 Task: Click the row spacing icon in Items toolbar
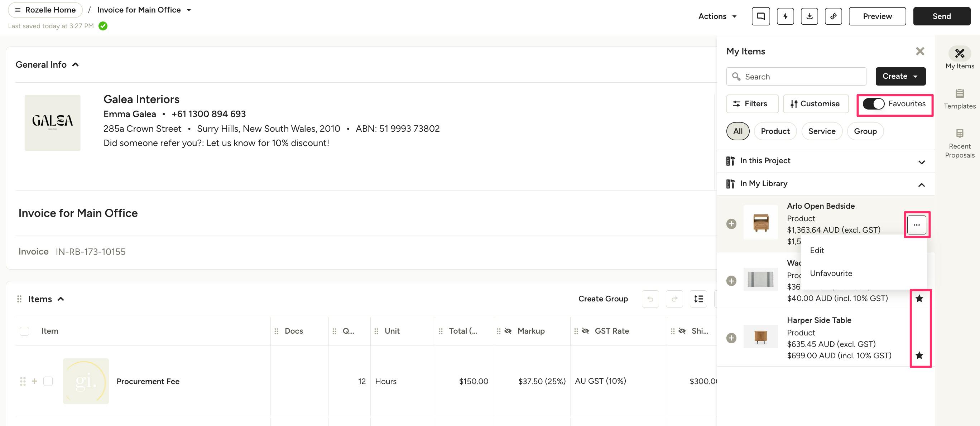[x=698, y=299]
